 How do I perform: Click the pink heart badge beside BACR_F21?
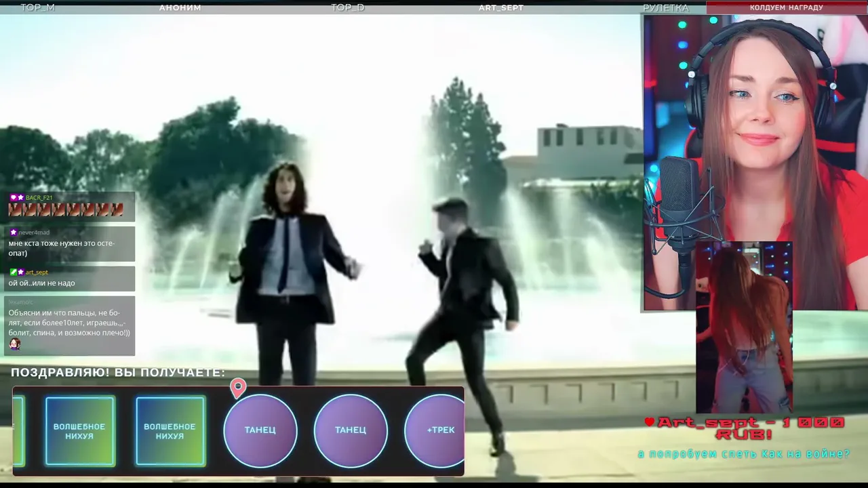click(x=13, y=197)
